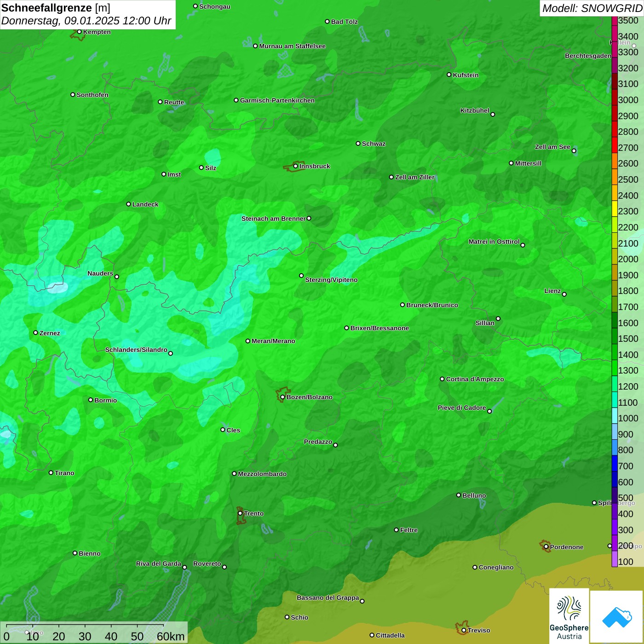Click the "Schneefallgrenze [m]" title
Image resolution: width=644 pixels, height=644 pixels.
pos(56,8)
